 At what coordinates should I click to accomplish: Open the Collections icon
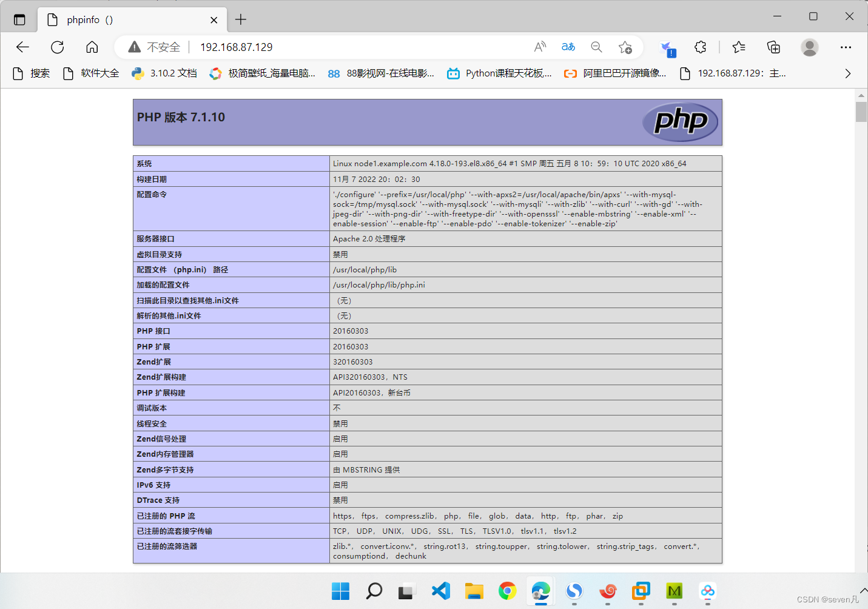(x=773, y=47)
